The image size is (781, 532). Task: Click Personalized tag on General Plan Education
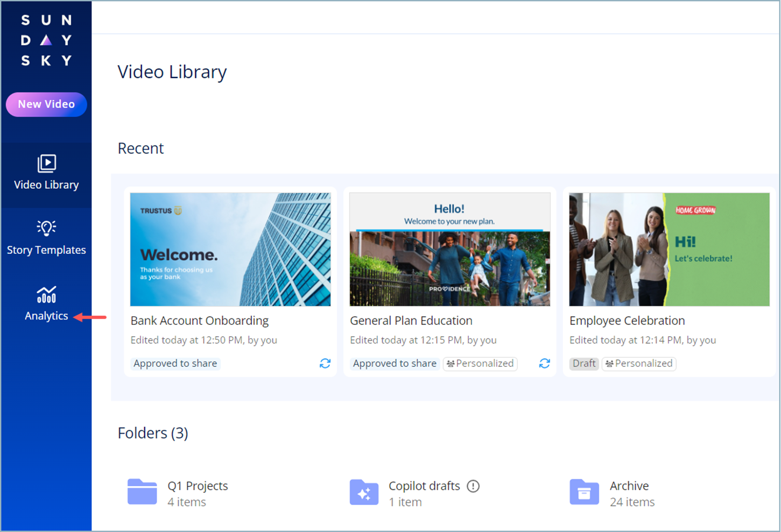tap(480, 364)
